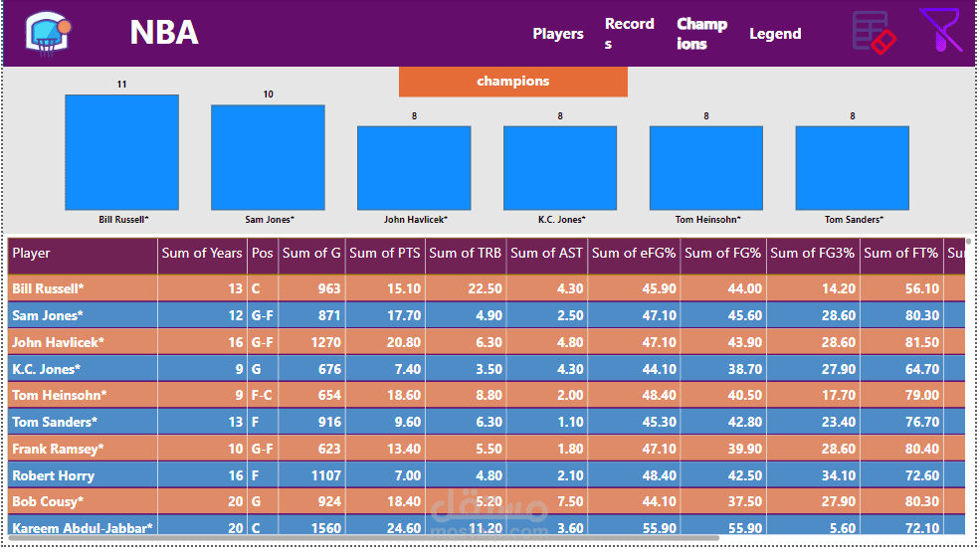
Task: Click the Tom Sanders* table row name
Action: pyautogui.click(x=55, y=423)
